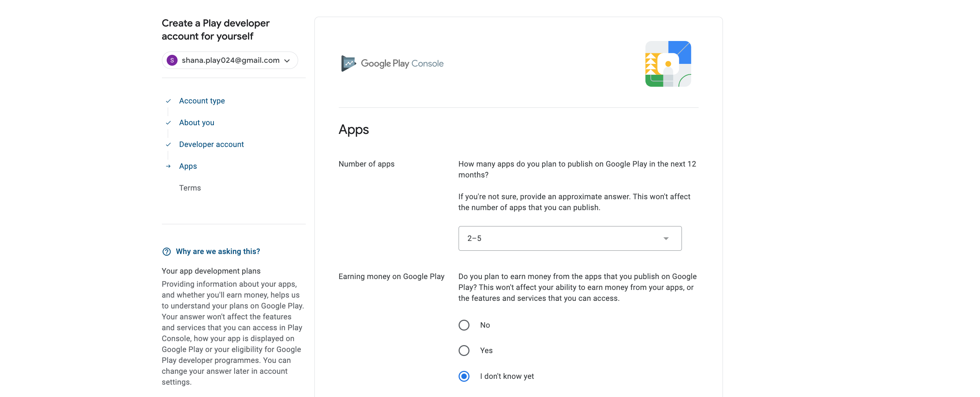Screen dimensions: 980x397
Task: Open the number of apps dropdown
Action: coord(569,238)
